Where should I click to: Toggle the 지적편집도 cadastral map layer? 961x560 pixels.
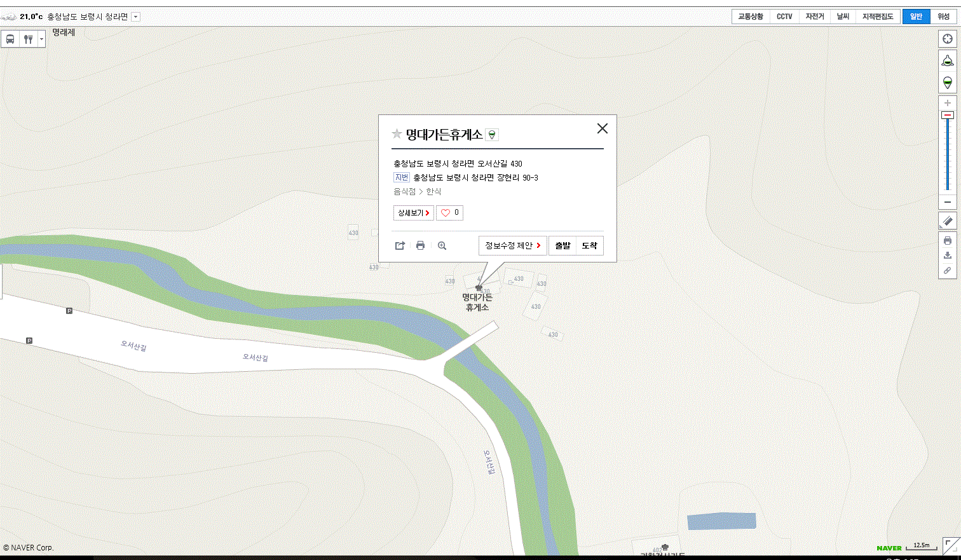pyautogui.click(x=878, y=17)
